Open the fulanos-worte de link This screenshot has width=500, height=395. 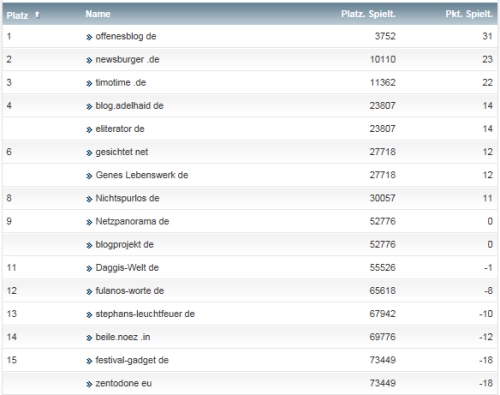pos(130,291)
